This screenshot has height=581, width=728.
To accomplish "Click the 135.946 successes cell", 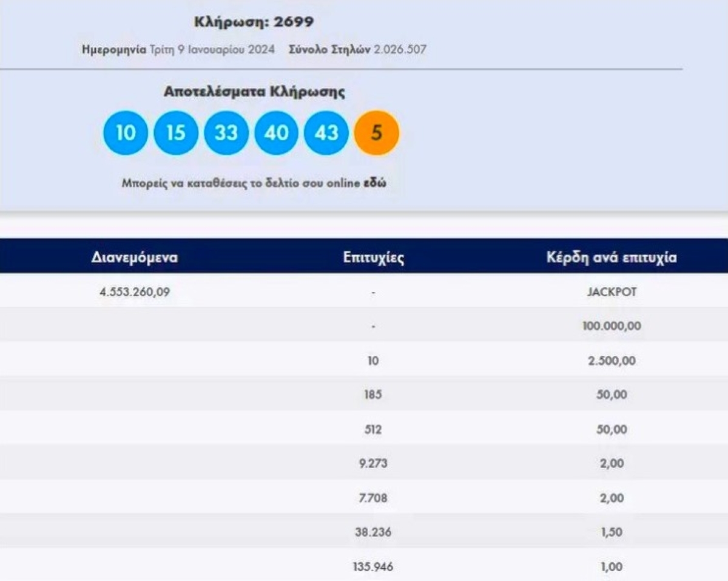I will pos(372,567).
